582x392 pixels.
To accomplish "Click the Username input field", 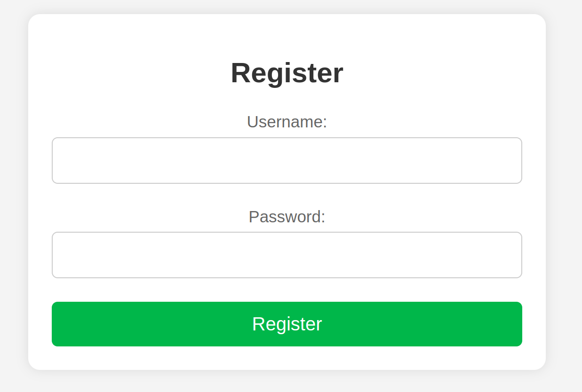I will click(287, 160).
